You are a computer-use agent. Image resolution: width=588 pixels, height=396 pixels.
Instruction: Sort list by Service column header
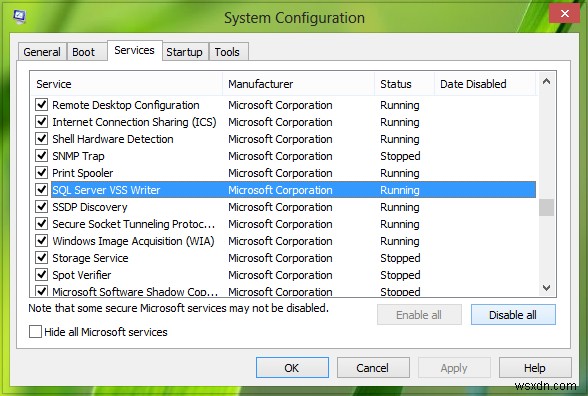[x=127, y=84]
